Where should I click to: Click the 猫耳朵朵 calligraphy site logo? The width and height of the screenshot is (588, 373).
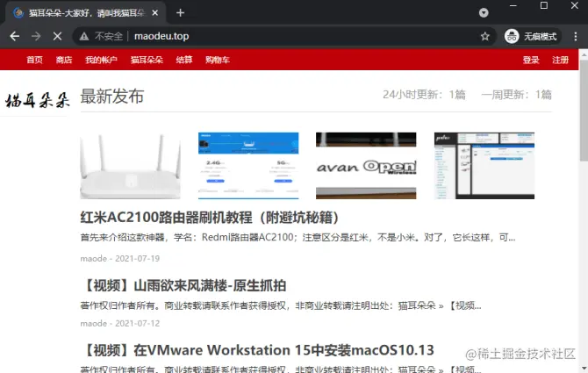click(x=38, y=100)
